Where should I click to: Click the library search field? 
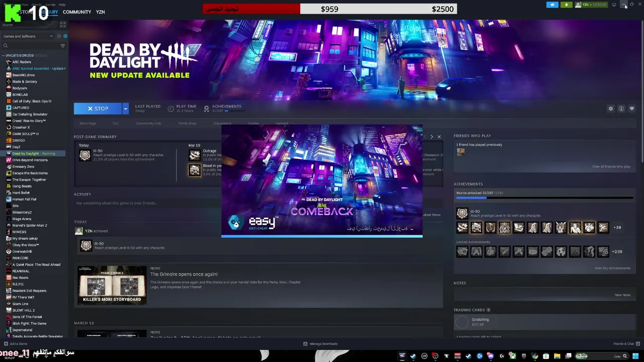(30, 46)
